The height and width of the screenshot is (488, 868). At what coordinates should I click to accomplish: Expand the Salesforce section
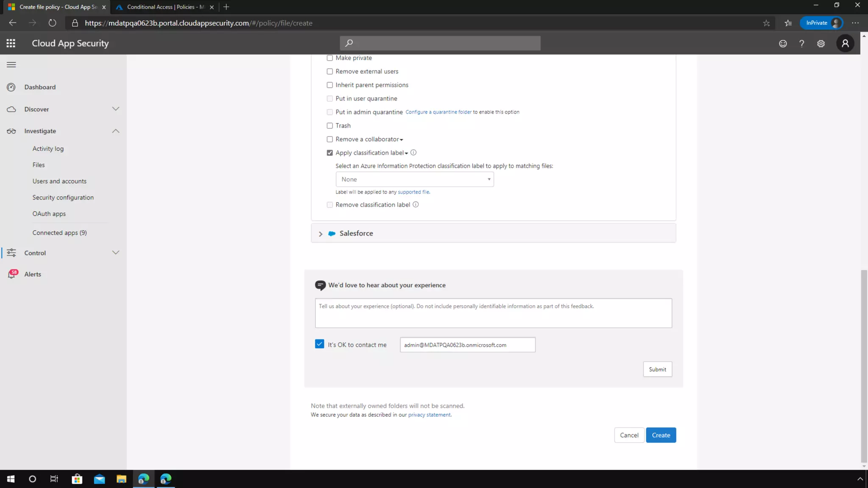pos(320,234)
